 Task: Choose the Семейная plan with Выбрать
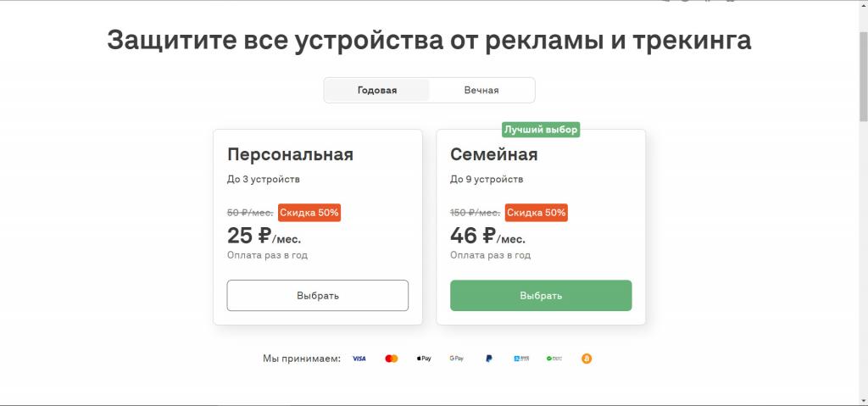point(541,296)
